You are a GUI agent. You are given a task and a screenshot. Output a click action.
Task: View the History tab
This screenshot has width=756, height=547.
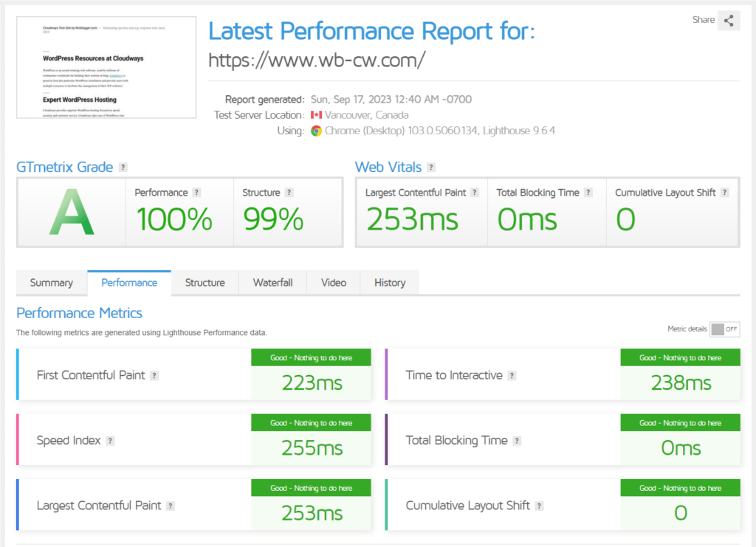(x=390, y=283)
